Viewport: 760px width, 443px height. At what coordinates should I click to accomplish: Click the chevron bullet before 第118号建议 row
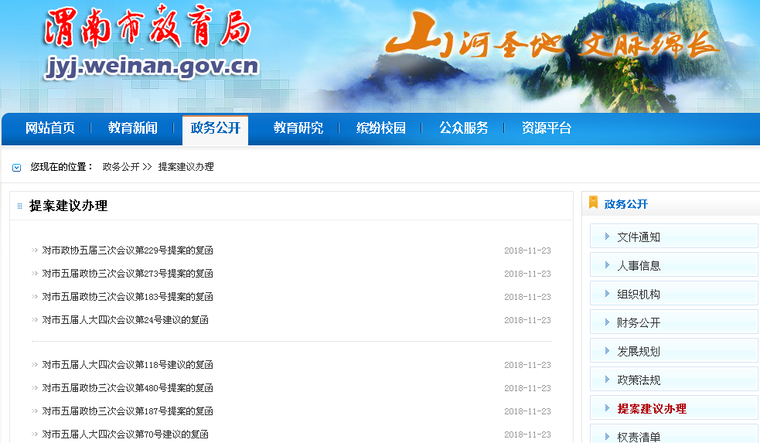34,364
